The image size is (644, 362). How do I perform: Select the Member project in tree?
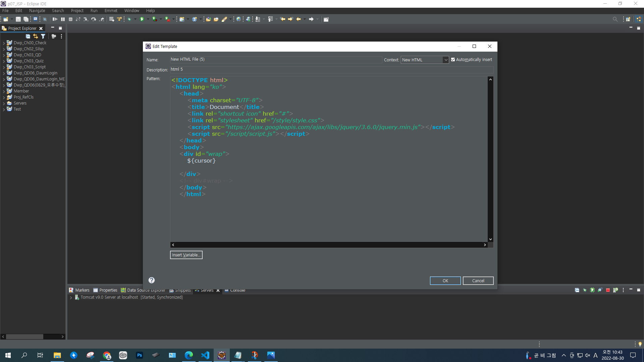pos(21,91)
